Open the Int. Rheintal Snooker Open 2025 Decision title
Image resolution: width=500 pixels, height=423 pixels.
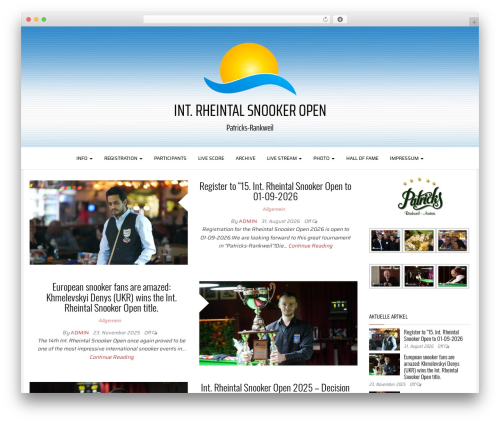pyautogui.click(x=275, y=388)
